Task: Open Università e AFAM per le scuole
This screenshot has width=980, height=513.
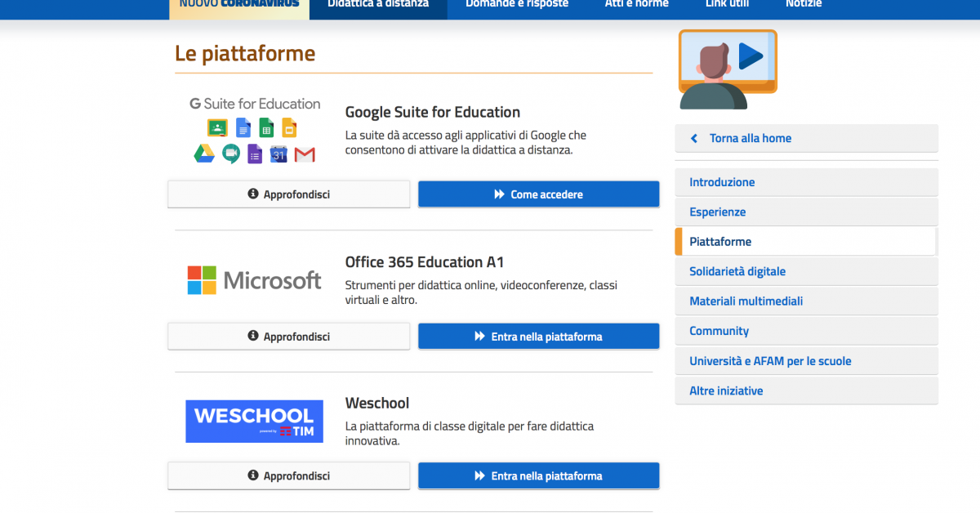Action: tap(807, 361)
